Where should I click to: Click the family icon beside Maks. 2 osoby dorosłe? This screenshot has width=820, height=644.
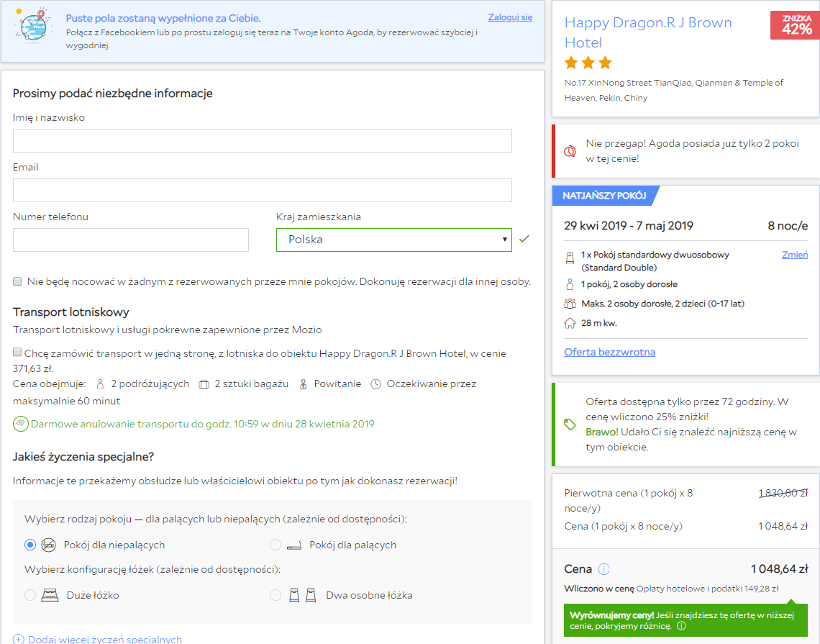(x=570, y=304)
